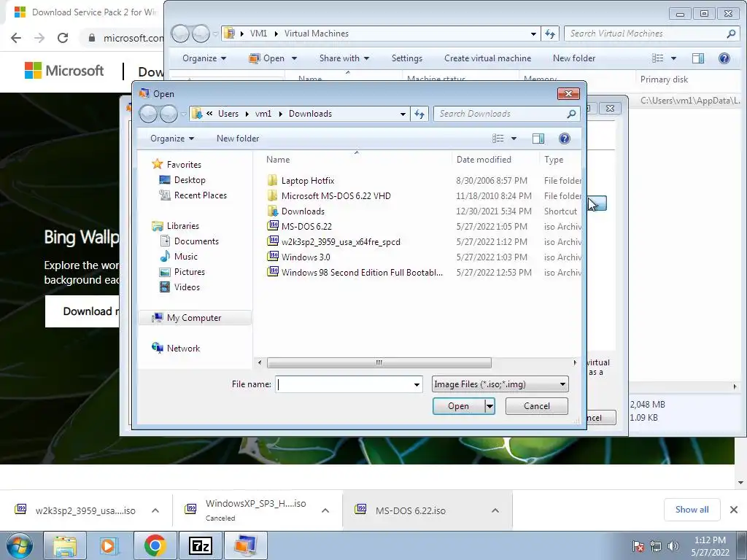The image size is (747, 560).
Task: Reload the Chrome page
Action: (63, 38)
